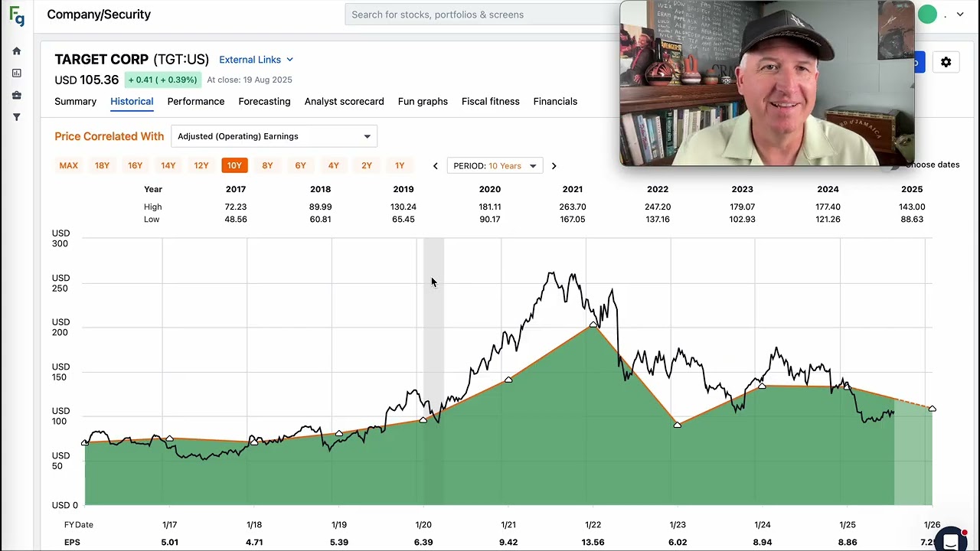Click the green user avatar circle
Screen dimensions: 980x551
(x=927, y=15)
